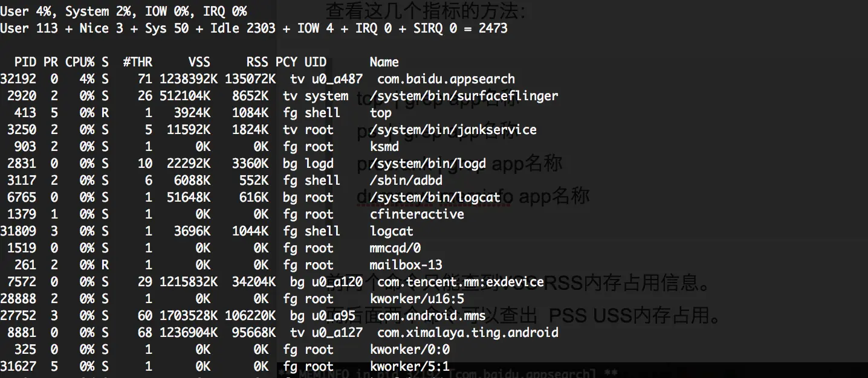Click the heading '查看这几个指标的方法'

426,11
